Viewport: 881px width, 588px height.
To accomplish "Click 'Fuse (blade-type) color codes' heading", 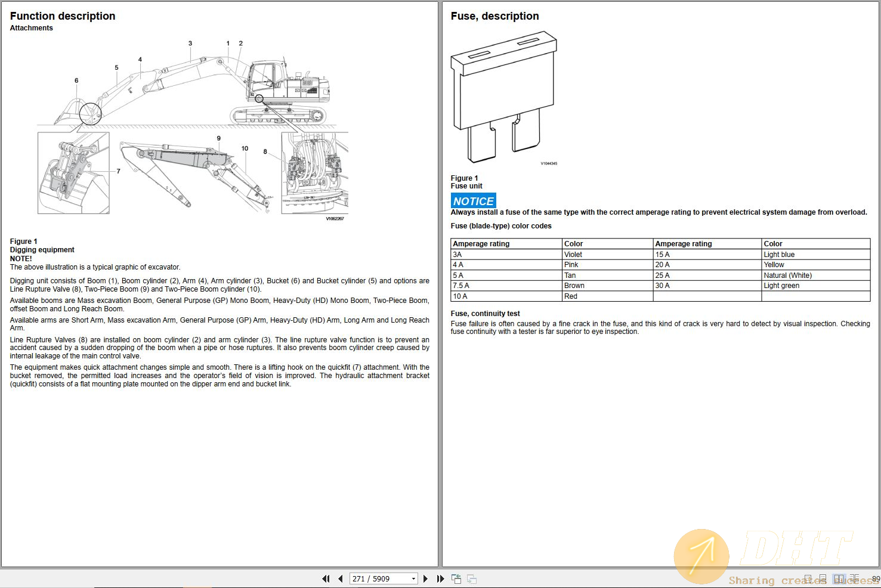I will click(x=501, y=226).
